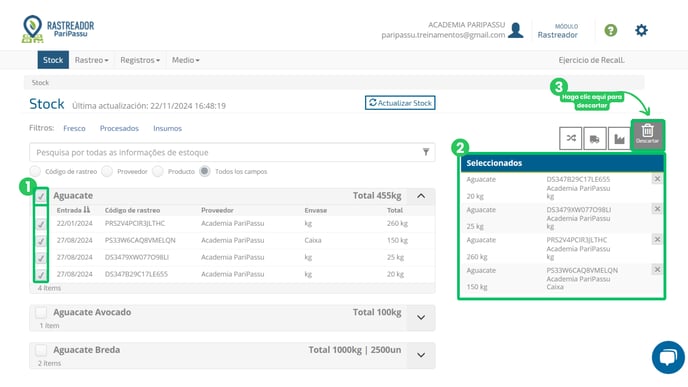Click the Stock breadcrumb
The width and height of the screenshot is (688, 387).
click(x=40, y=82)
